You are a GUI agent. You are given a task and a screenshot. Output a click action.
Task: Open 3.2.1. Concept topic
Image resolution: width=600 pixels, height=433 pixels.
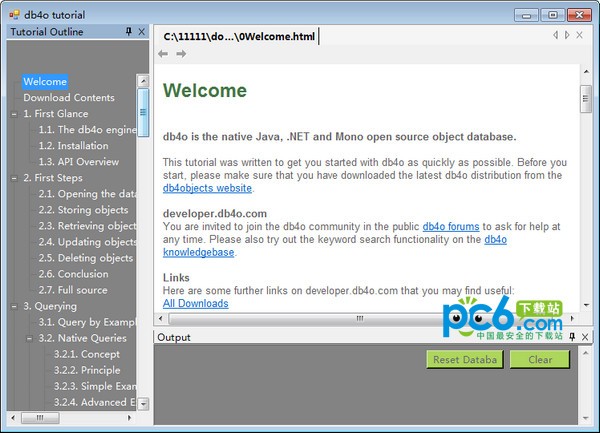click(x=87, y=355)
